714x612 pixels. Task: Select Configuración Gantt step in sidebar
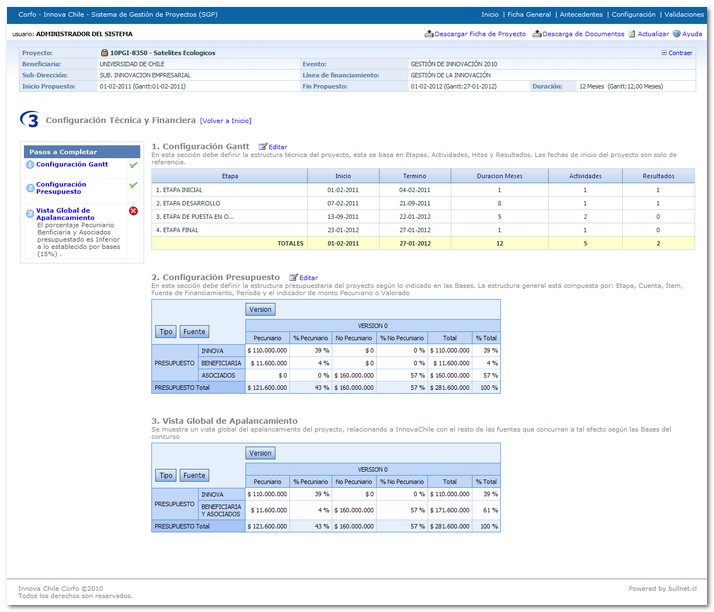[x=72, y=164]
